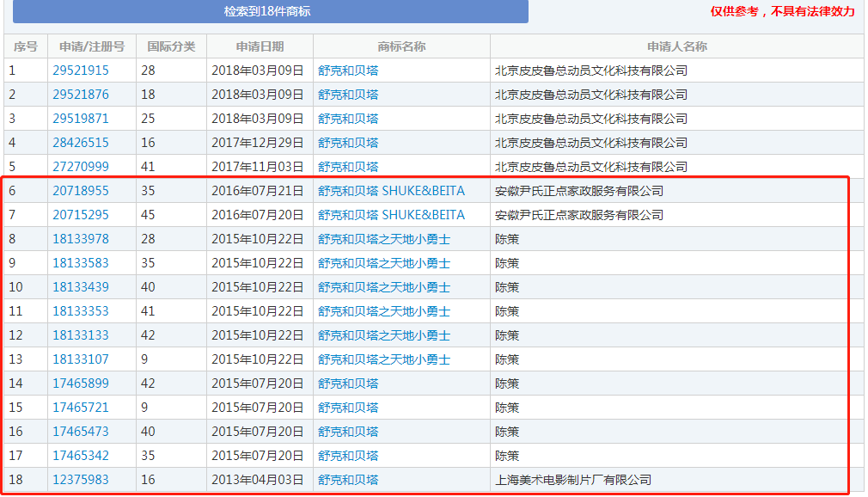Viewport: 868px width, 497px height.
Task: Select applicant 上海美术电影制片厂有限公司 in row 18
Action: click(x=573, y=480)
